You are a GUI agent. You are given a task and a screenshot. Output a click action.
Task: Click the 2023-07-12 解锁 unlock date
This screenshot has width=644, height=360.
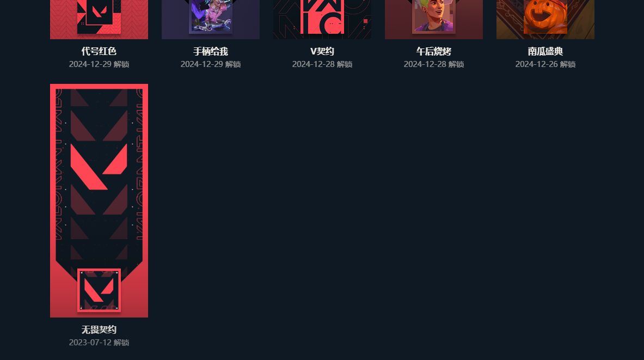point(99,343)
